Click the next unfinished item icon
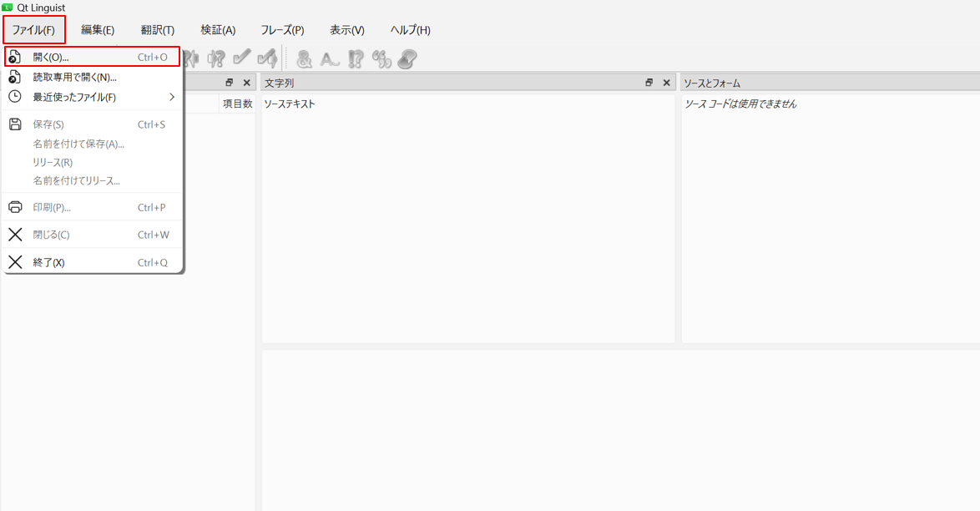The image size is (980, 511). 216,58
